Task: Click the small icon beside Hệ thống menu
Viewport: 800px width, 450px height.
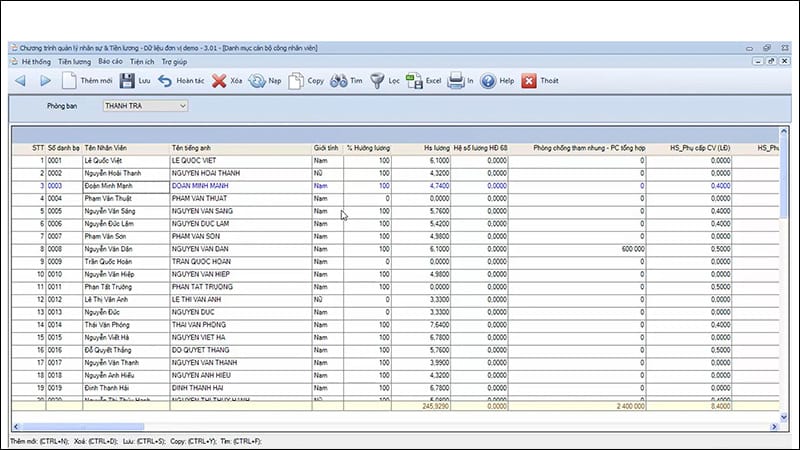Action: tap(14, 62)
